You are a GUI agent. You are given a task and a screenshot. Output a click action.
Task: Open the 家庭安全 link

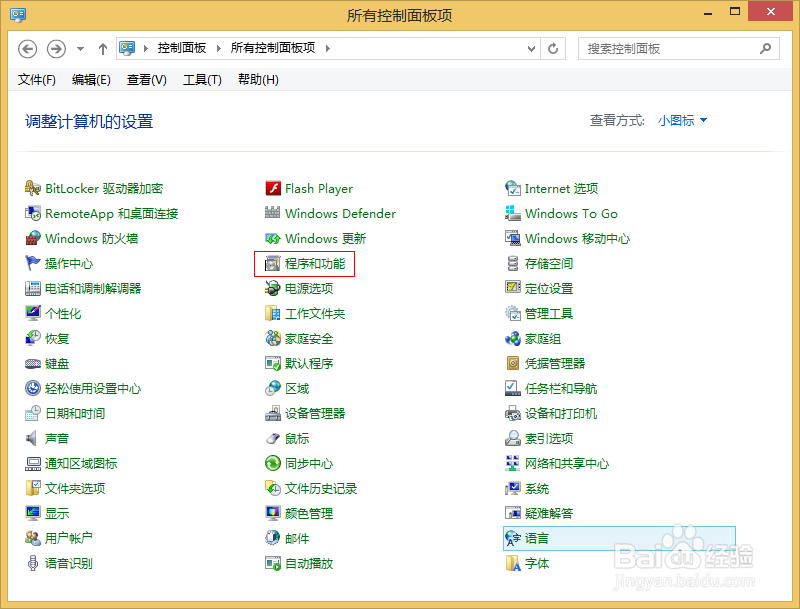point(309,338)
